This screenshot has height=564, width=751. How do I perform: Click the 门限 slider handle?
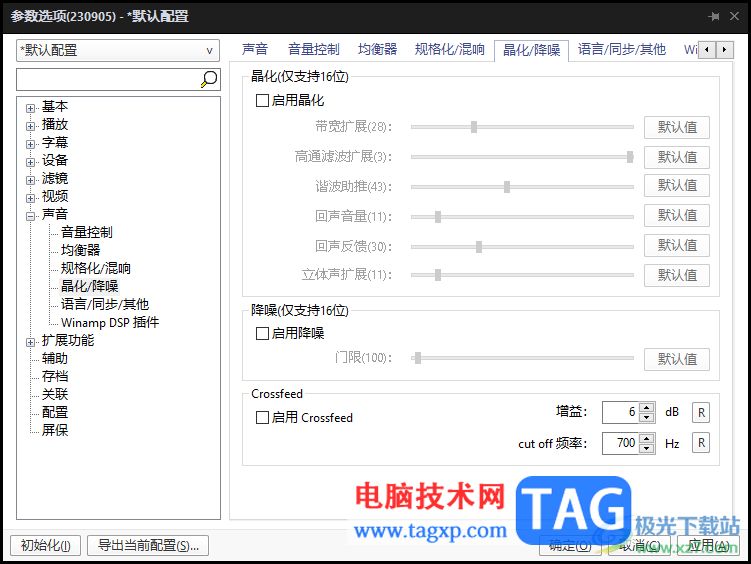pyautogui.click(x=418, y=358)
